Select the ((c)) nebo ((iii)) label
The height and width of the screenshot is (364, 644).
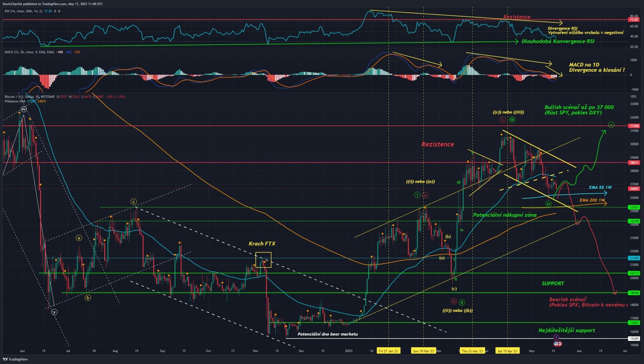(508, 112)
